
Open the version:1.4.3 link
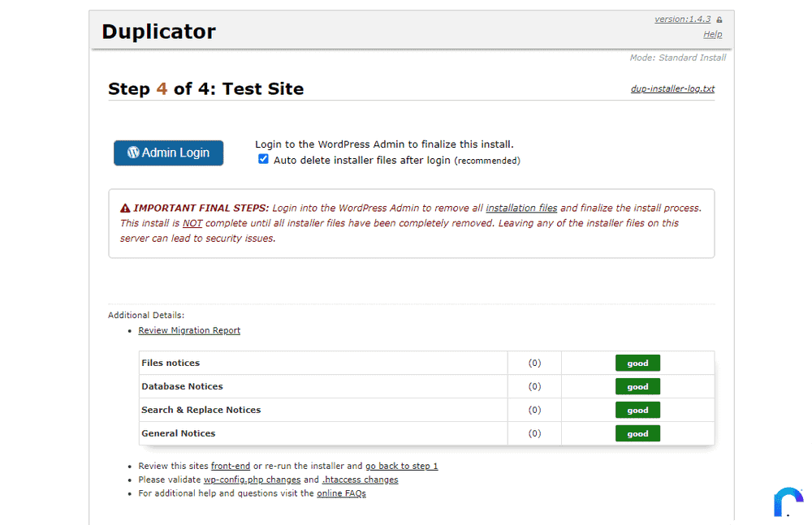[x=682, y=19]
